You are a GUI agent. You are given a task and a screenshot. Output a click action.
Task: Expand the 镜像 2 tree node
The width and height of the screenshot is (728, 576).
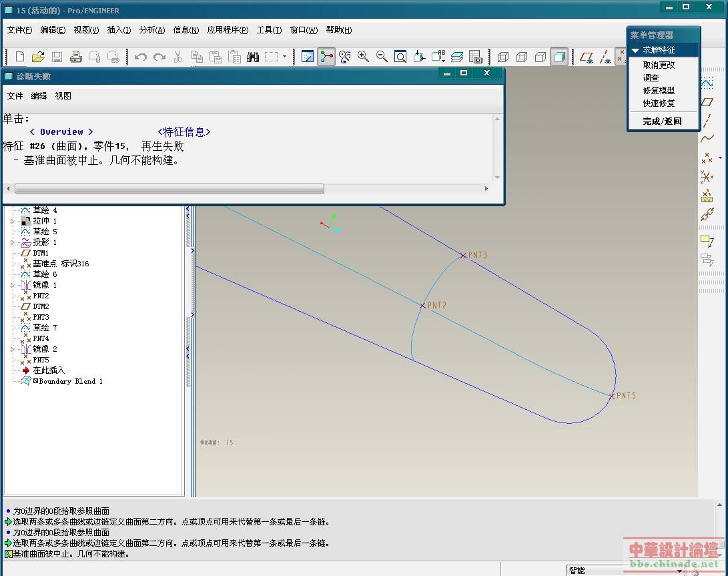click(x=12, y=349)
